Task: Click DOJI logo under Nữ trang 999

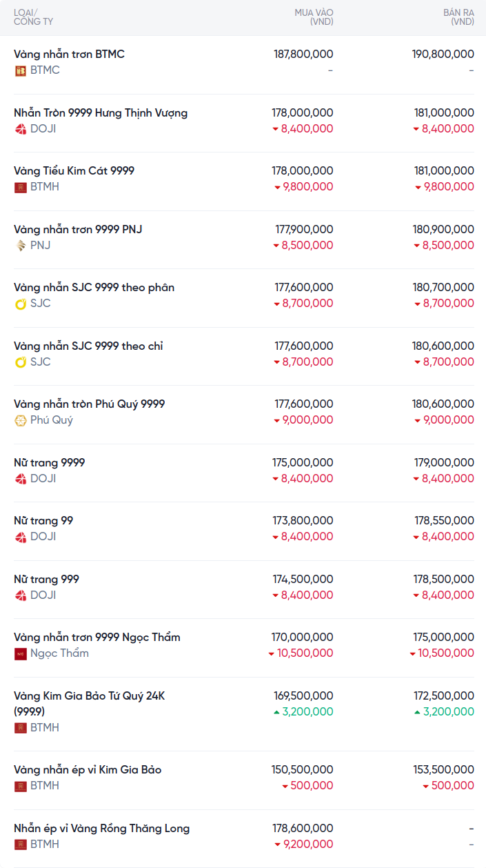Action: point(21,595)
